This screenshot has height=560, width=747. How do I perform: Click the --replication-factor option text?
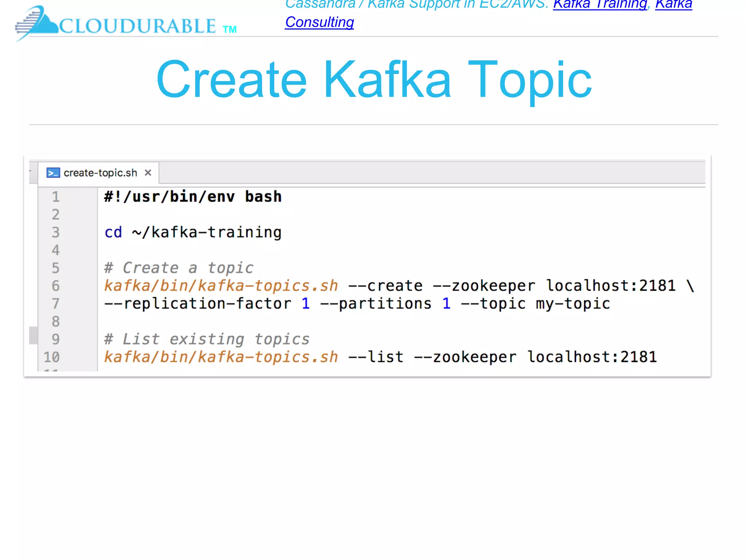[198, 304]
